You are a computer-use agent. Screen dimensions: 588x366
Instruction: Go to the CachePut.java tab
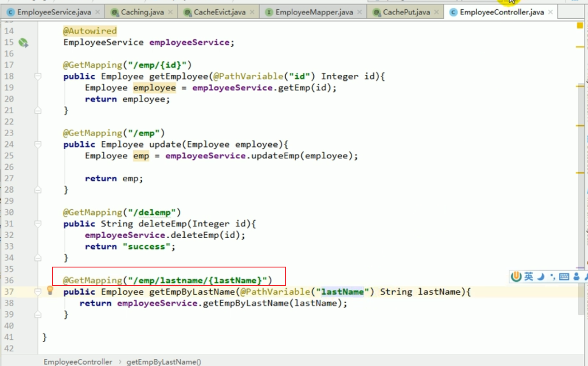pos(406,12)
